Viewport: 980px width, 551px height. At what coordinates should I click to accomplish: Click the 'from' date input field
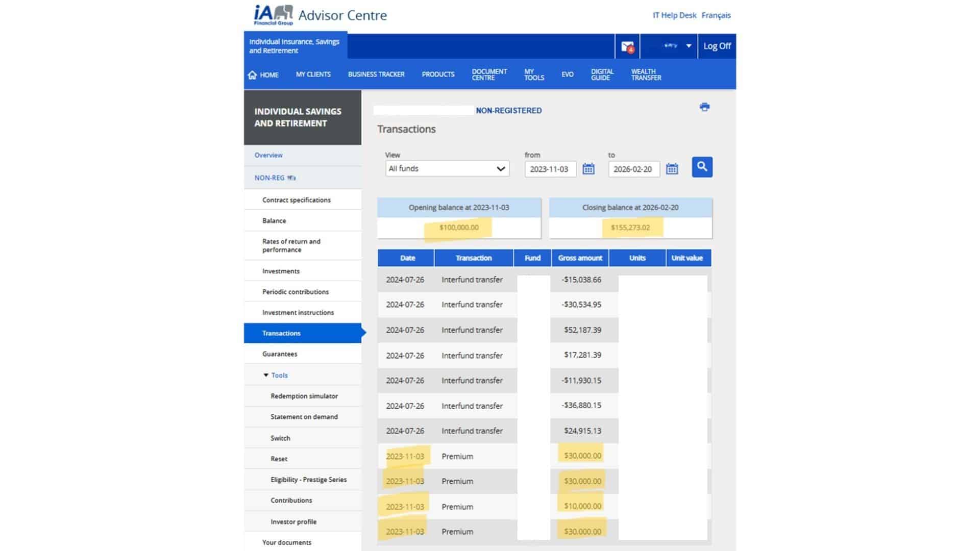click(x=549, y=169)
